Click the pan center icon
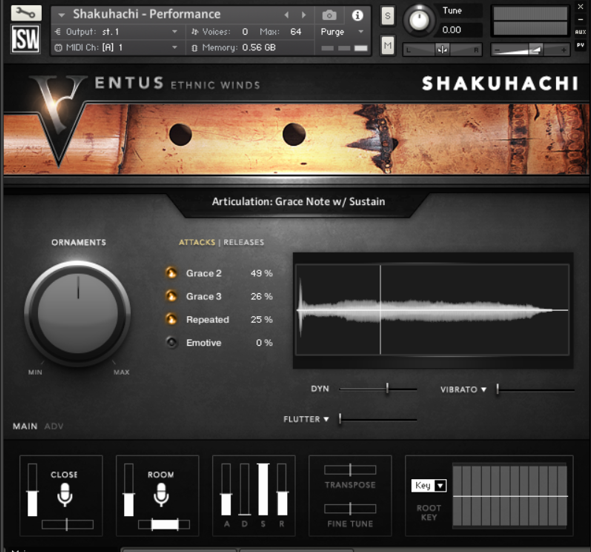The image size is (591, 552). click(442, 49)
